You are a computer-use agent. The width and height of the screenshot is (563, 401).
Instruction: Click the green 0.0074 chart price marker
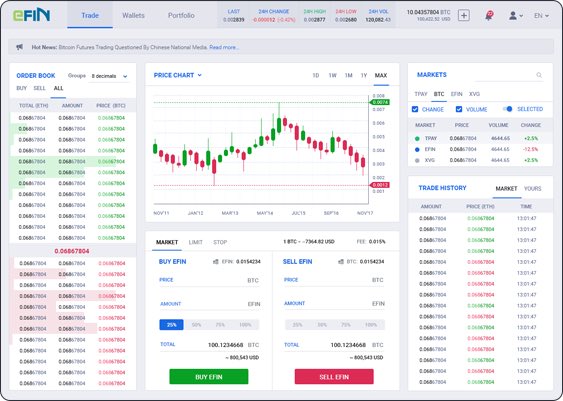point(379,102)
